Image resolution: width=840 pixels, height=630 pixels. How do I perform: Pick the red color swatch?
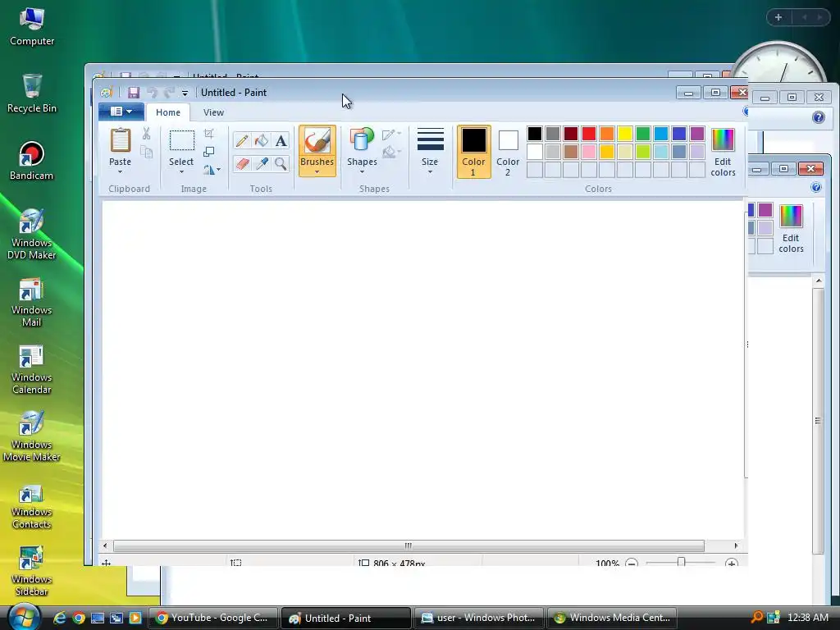pyautogui.click(x=589, y=134)
